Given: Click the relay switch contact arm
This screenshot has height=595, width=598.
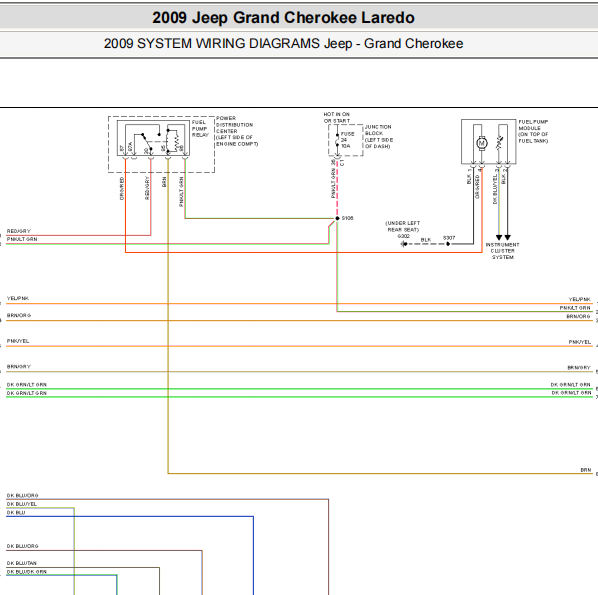Looking at the screenshot, I should [x=147, y=142].
